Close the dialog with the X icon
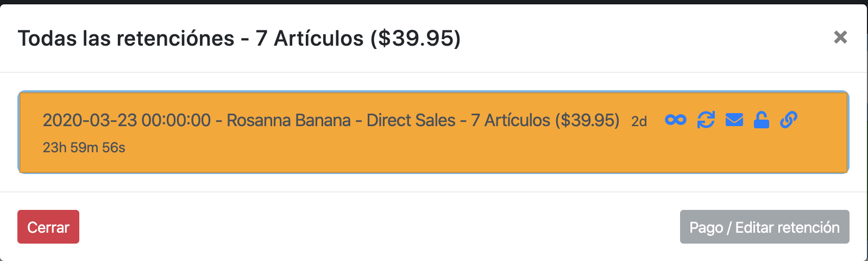 [840, 37]
